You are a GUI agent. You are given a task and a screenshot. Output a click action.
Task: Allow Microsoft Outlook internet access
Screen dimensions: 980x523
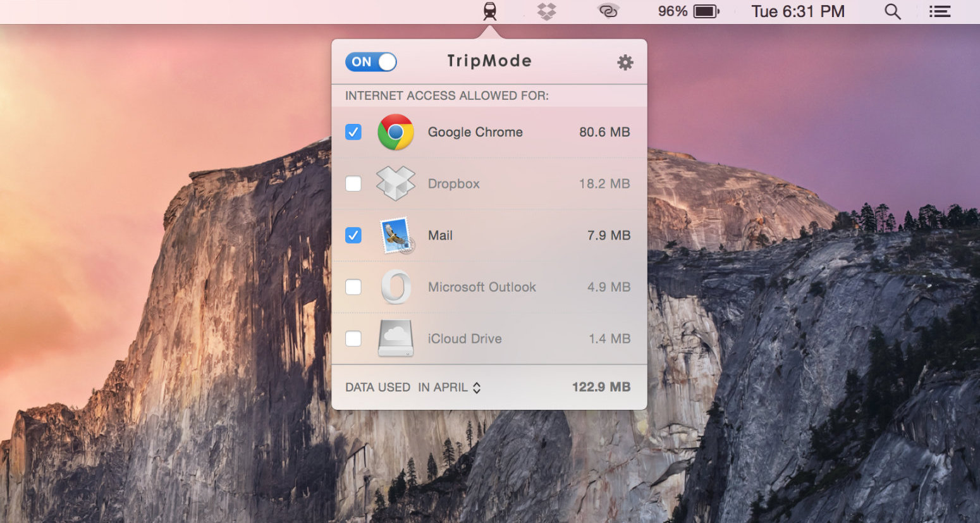pos(353,287)
